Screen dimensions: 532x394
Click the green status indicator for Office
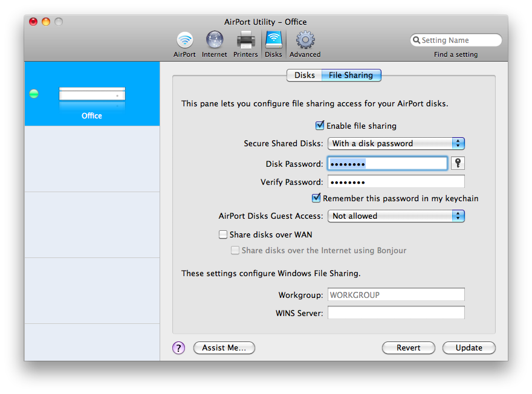34,94
